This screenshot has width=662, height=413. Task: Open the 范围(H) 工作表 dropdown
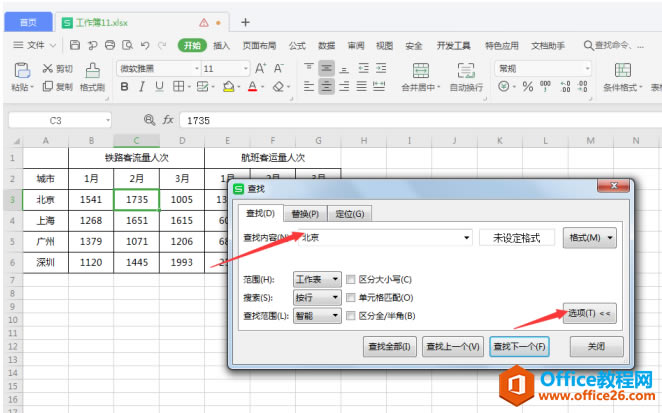coord(317,279)
